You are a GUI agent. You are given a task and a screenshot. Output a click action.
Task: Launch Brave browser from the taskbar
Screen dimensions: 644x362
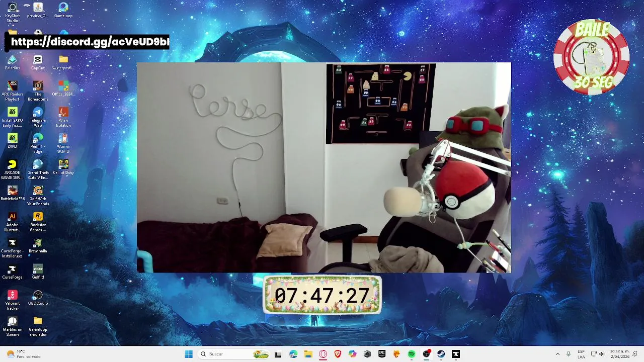click(x=338, y=354)
